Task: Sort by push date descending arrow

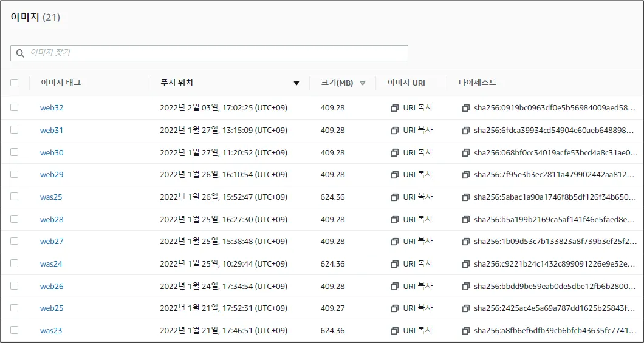Action: [296, 83]
